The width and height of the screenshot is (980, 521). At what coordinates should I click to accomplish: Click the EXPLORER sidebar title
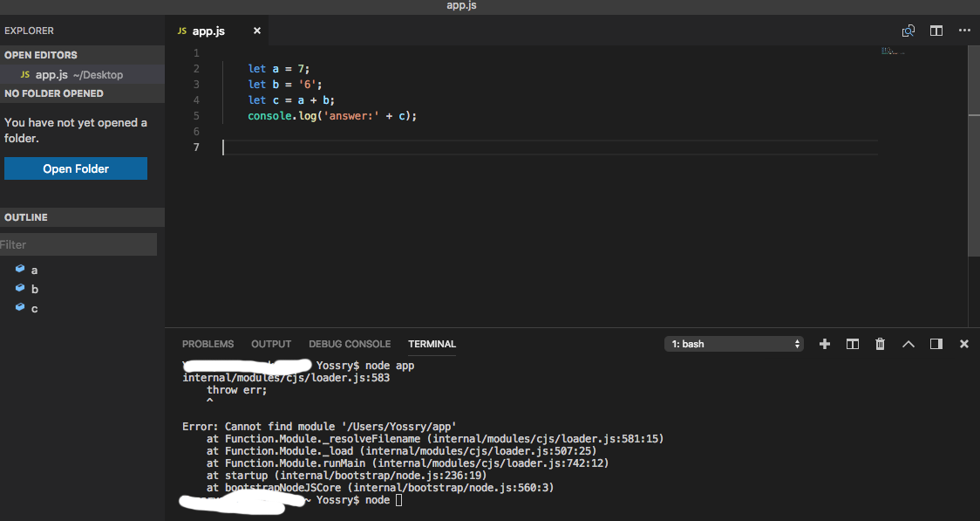(x=29, y=31)
